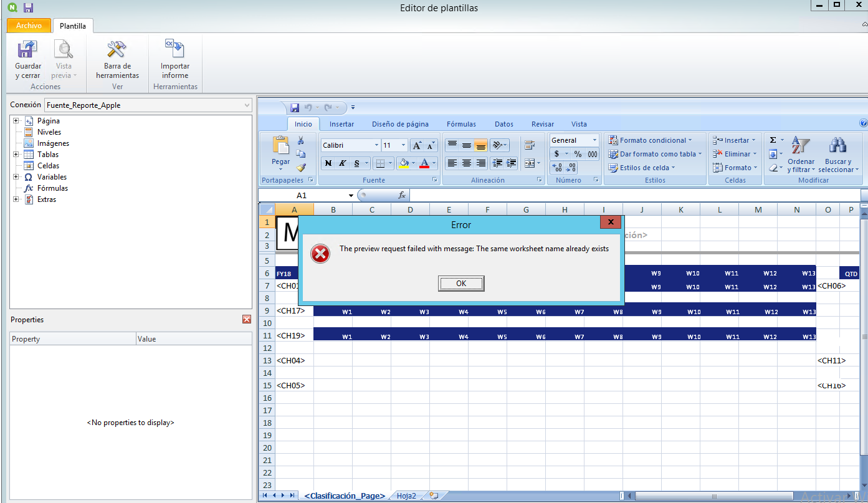Expand the Extras tree node

[x=16, y=199]
